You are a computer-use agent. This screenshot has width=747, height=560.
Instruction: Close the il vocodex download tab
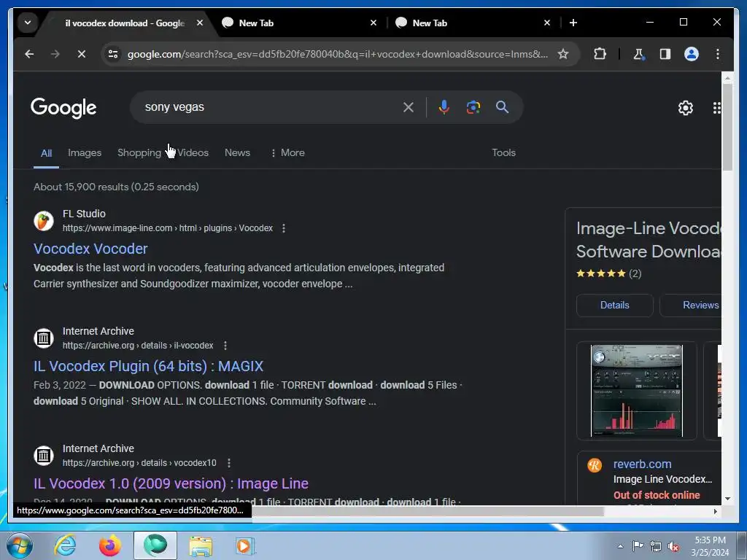(x=200, y=23)
